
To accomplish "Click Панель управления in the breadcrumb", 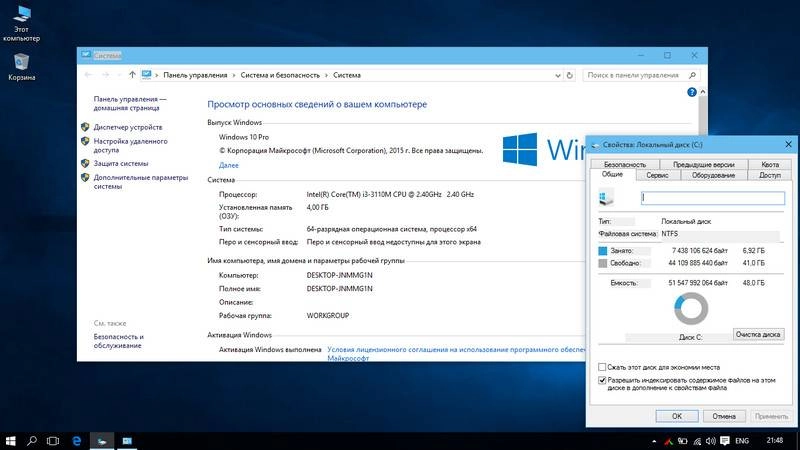I will point(195,75).
